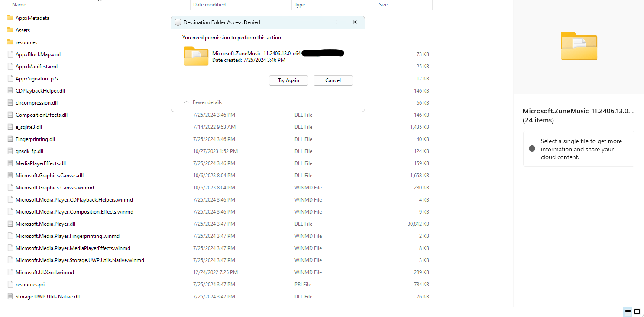This screenshot has height=317, width=644.
Task: Switch to details view icon
Action: pos(627,311)
